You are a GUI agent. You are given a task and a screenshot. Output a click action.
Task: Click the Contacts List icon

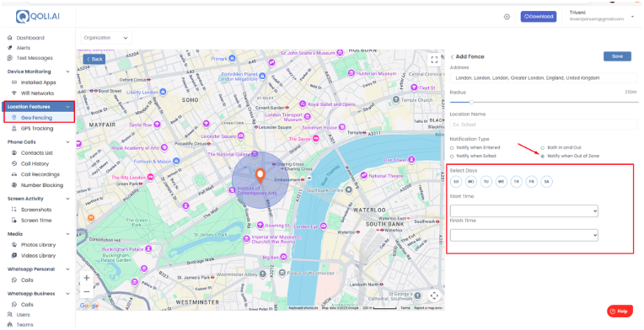[14, 153]
